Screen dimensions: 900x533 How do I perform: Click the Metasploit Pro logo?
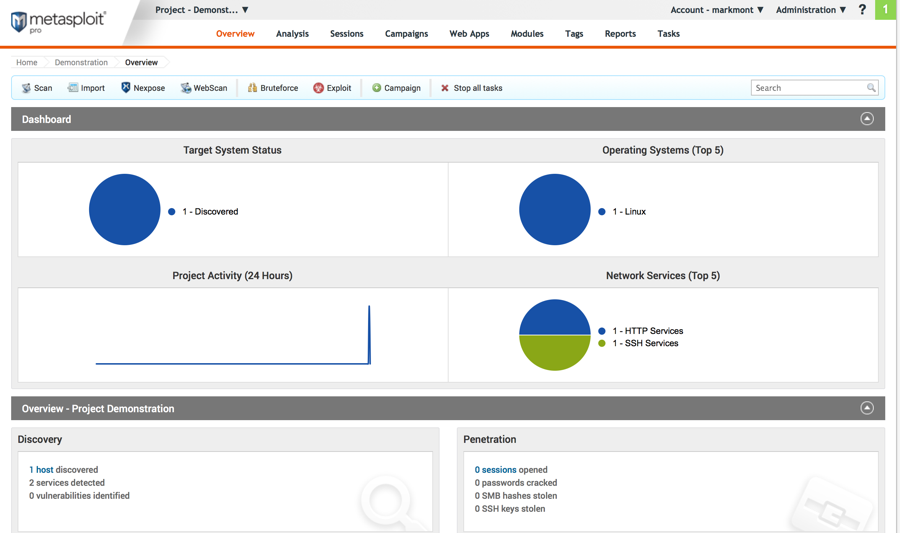click(x=58, y=22)
